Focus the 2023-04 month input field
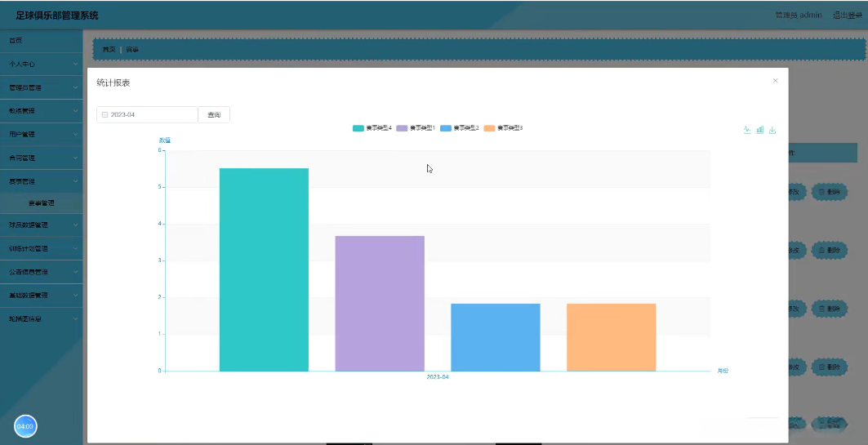This screenshot has height=445, width=868. 147,114
